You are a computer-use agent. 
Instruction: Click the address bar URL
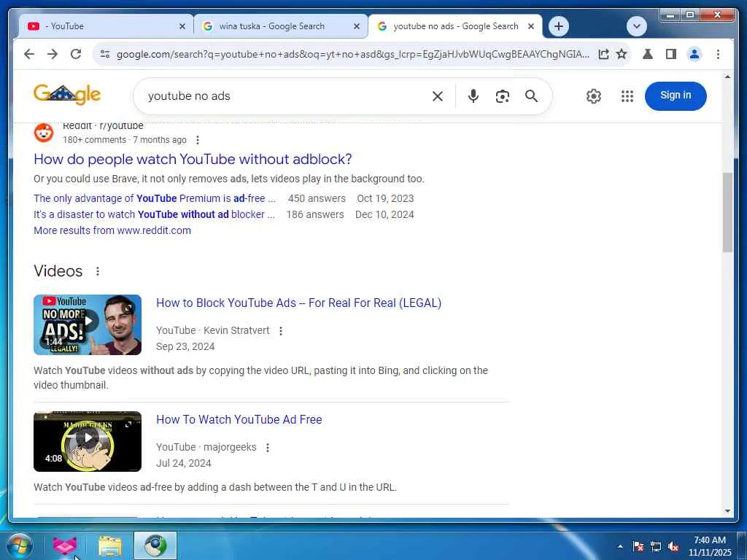[x=352, y=54]
